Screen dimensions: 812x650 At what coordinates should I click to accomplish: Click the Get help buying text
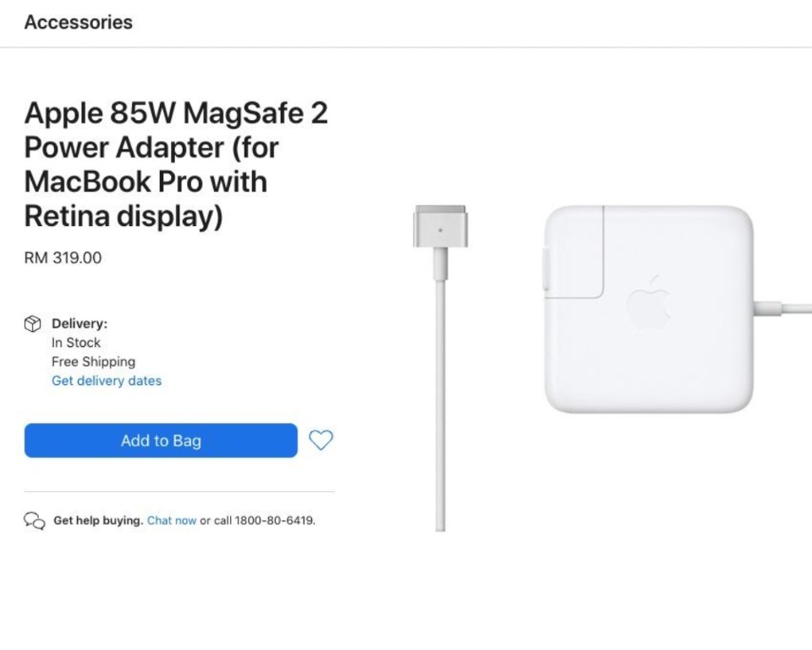pyautogui.click(x=98, y=521)
